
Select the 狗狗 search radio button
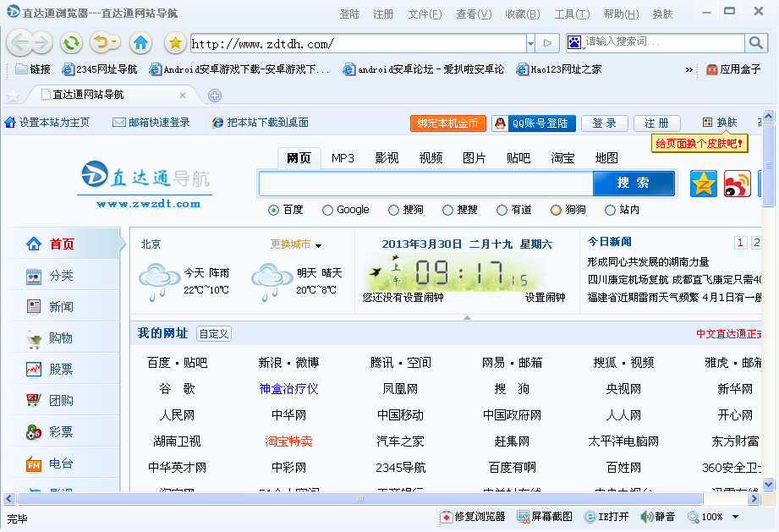click(556, 210)
